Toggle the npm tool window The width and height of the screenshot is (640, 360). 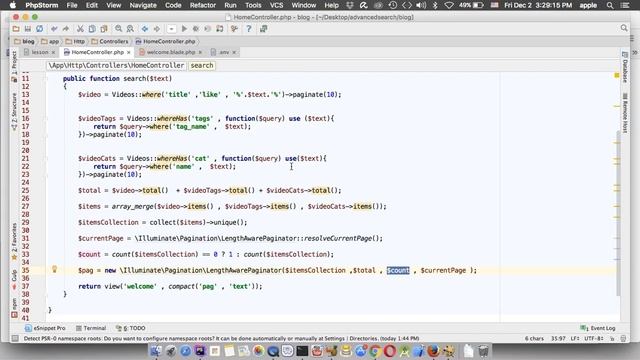click(x=14, y=308)
